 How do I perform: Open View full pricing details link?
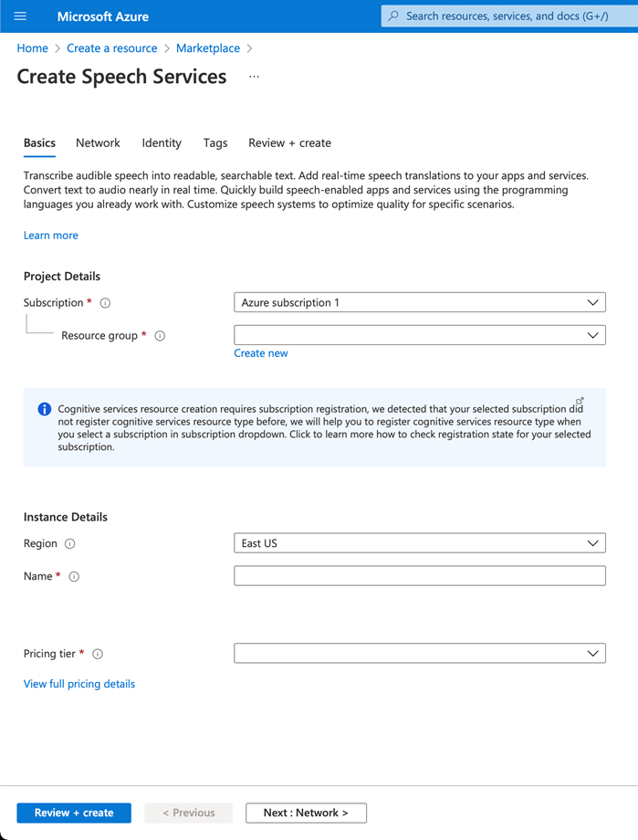pos(79,684)
